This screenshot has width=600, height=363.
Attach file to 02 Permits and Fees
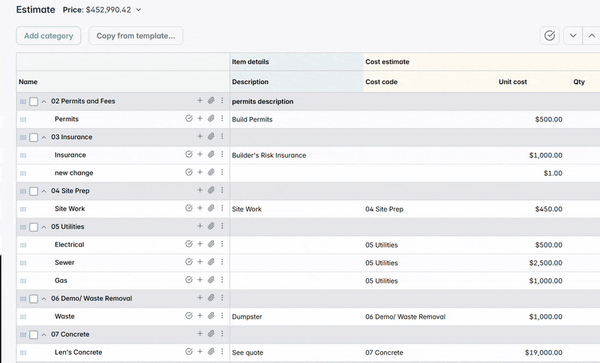(211, 100)
